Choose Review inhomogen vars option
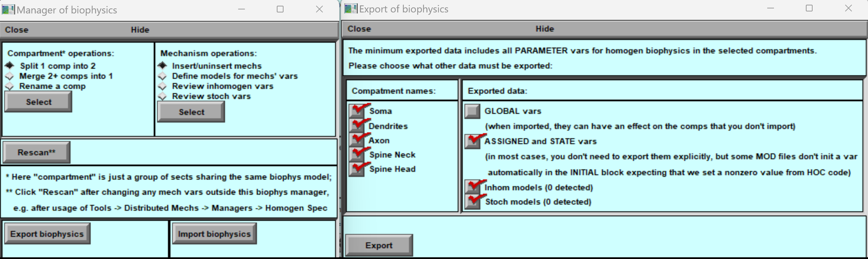868x259 pixels. [x=162, y=87]
